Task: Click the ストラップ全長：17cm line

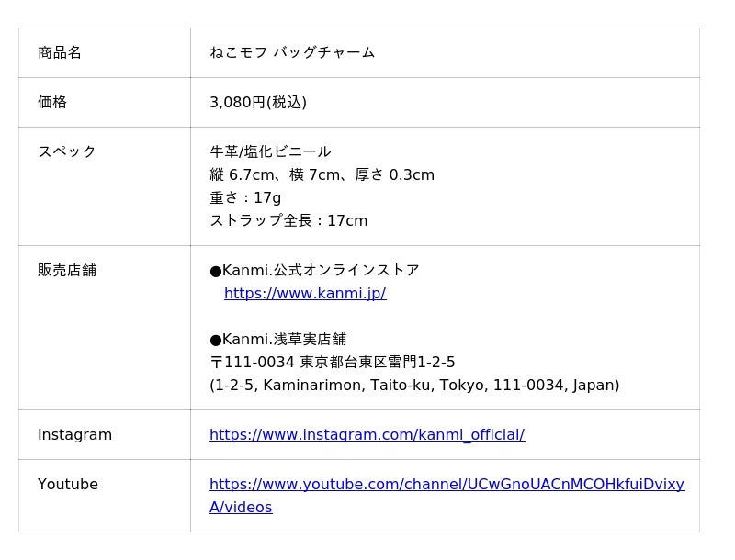Action: [x=288, y=221]
